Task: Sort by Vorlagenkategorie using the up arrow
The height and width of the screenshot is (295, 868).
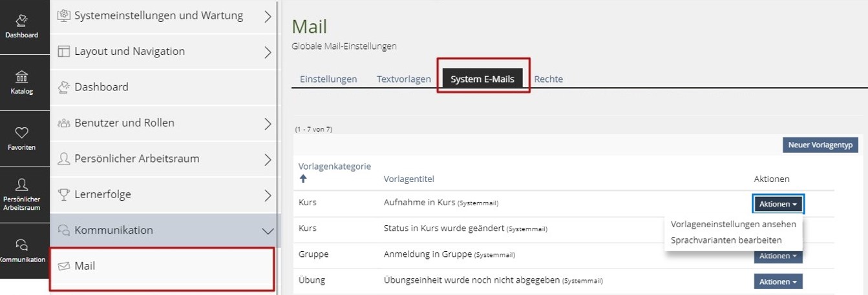Action: coord(303,179)
